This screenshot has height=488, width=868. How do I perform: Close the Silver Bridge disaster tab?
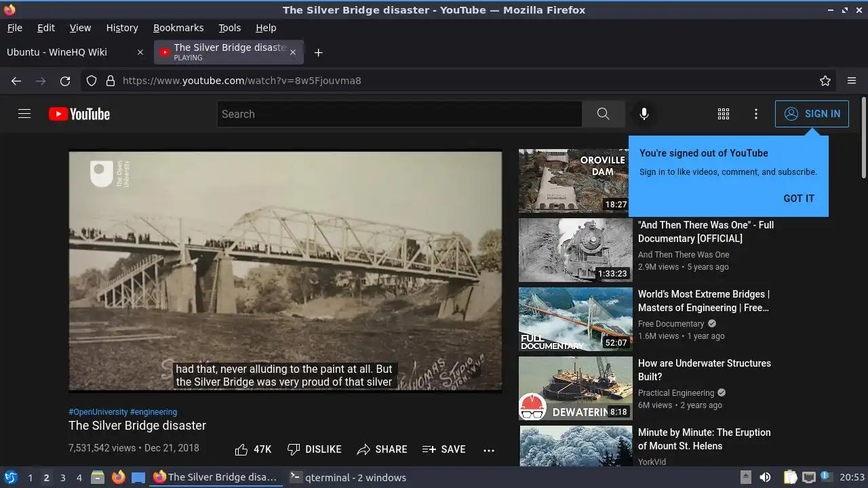click(293, 52)
